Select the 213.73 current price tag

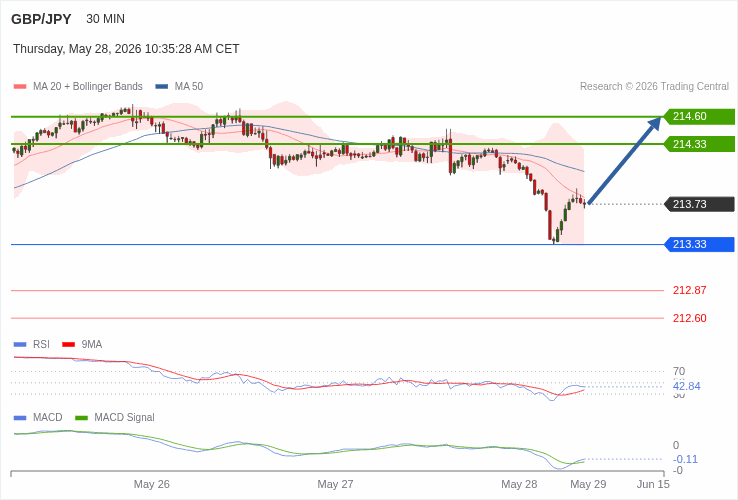[699, 204]
